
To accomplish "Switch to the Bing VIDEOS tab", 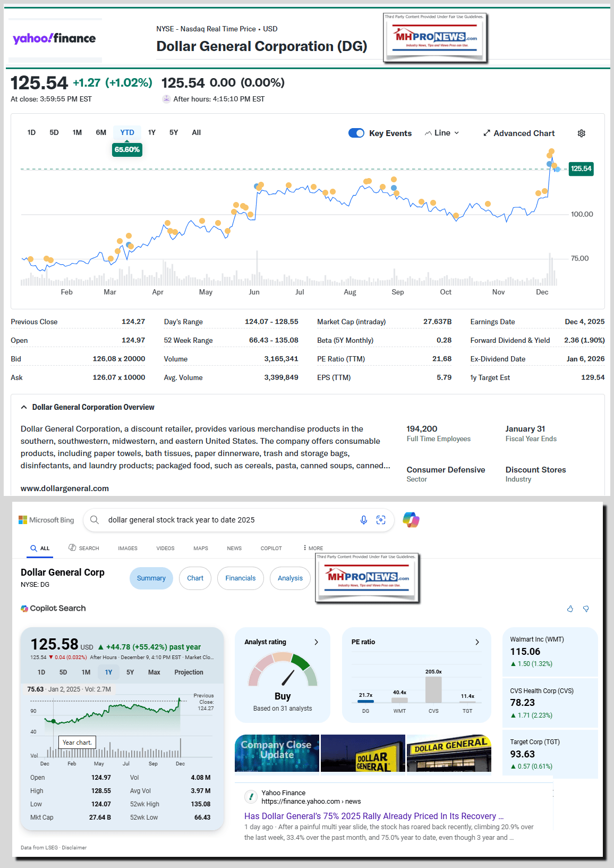I will [x=165, y=548].
